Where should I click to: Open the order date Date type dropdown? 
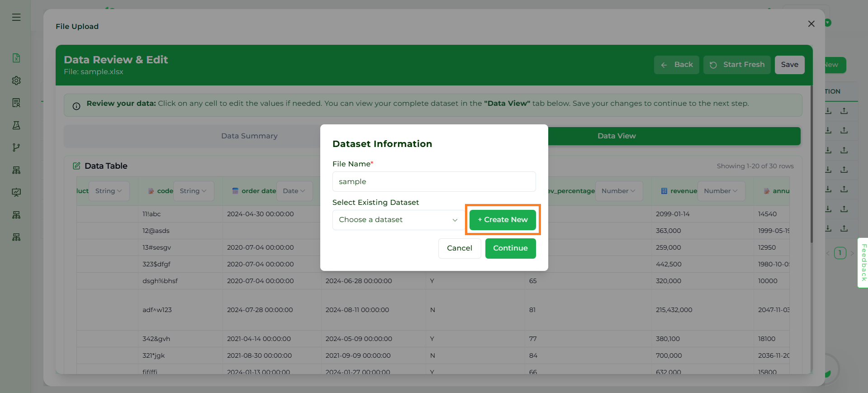coord(294,191)
